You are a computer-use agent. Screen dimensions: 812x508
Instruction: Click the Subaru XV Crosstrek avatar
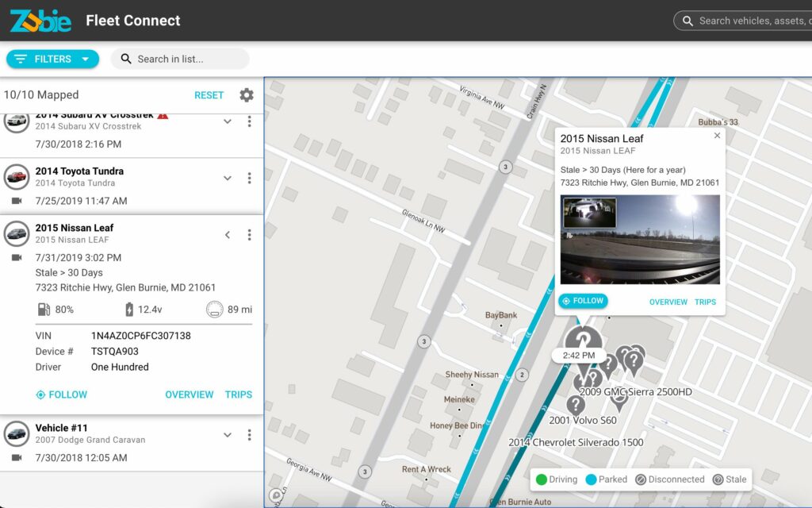tap(17, 121)
